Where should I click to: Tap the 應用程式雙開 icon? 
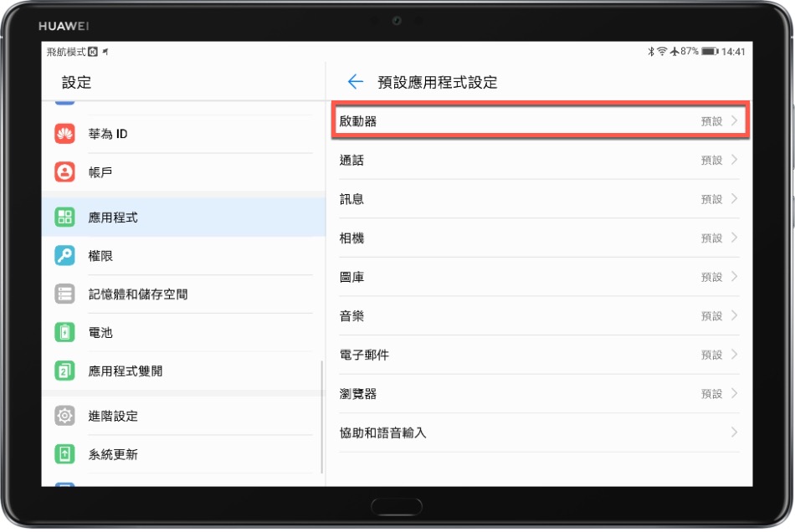pos(64,371)
